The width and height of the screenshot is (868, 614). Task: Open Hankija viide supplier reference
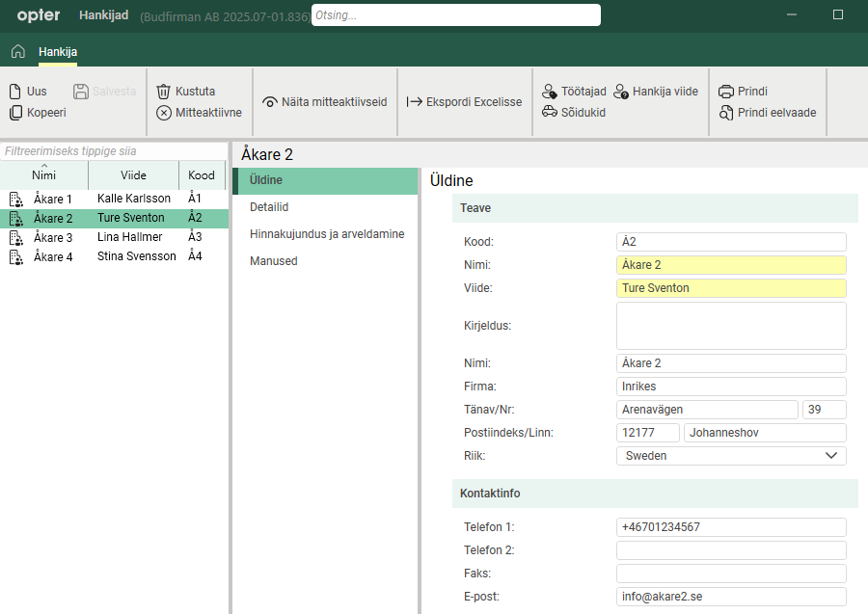point(655,92)
